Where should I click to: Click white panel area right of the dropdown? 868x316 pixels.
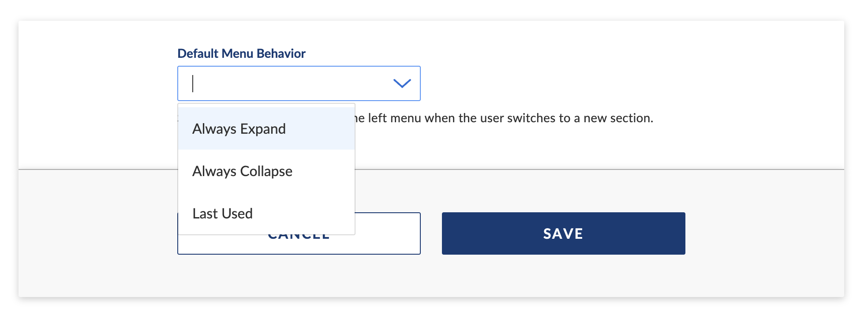point(631,83)
